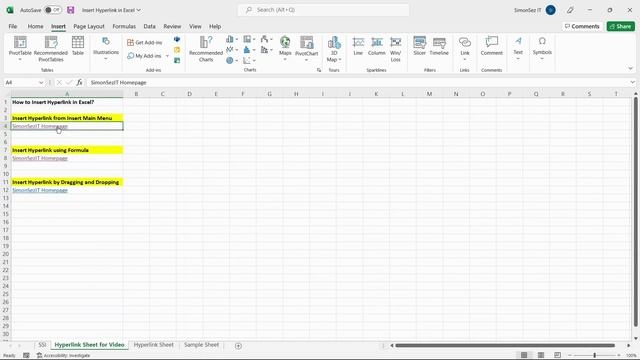Open the Text group dropdown
Image resolution: width=640 pixels, height=360 pixels.
(x=518, y=48)
